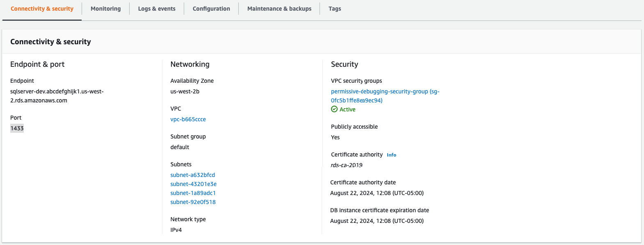
Task: Open the Connectivity & security tab
Action: point(42,9)
